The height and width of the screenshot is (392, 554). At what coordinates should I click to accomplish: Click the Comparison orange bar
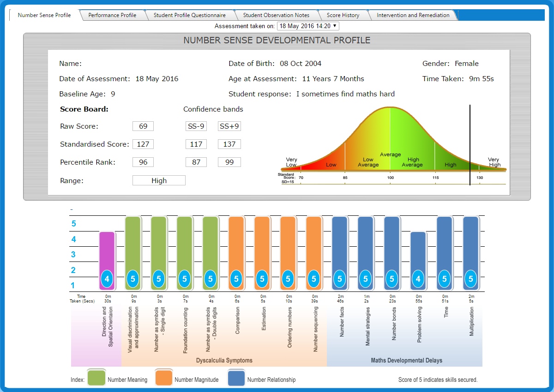tap(236, 254)
